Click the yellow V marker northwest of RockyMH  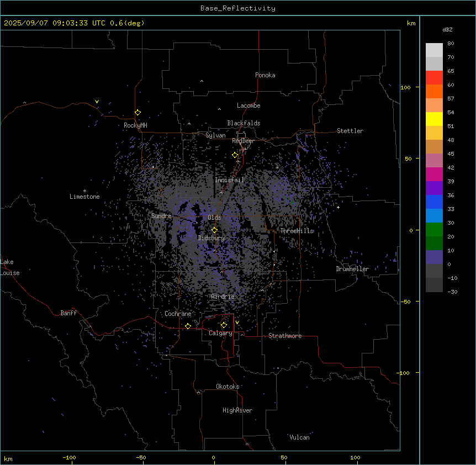[x=97, y=102]
